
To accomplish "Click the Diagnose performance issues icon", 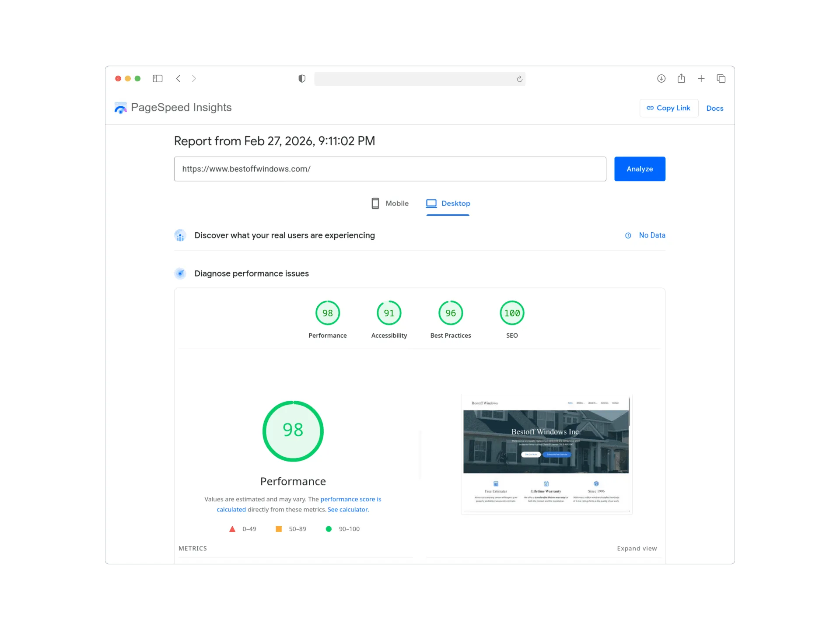I will pyautogui.click(x=180, y=273).
